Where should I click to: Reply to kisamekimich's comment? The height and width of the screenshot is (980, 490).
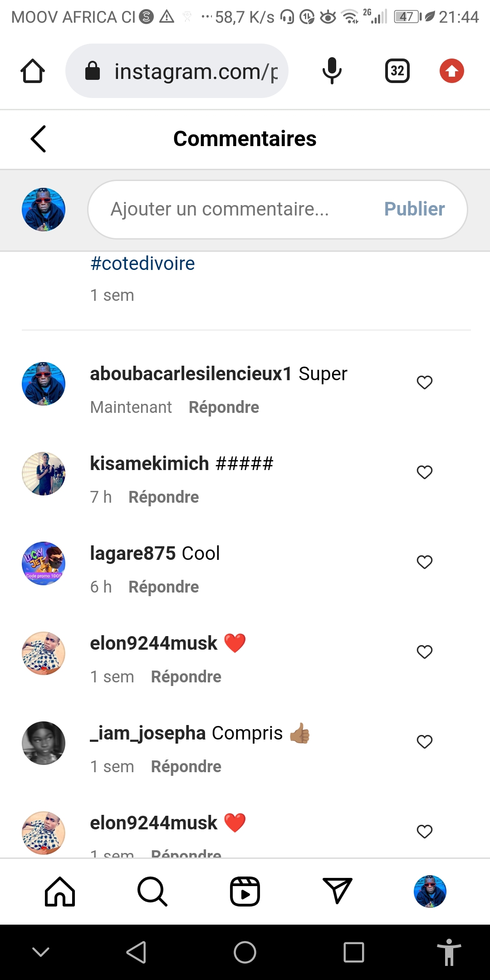pyautogui.click(x=164, y=497)
